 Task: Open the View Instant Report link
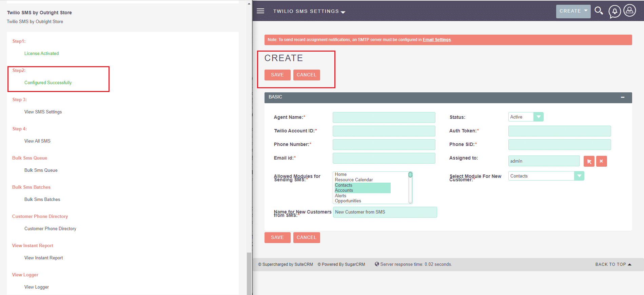pos(43,258)
